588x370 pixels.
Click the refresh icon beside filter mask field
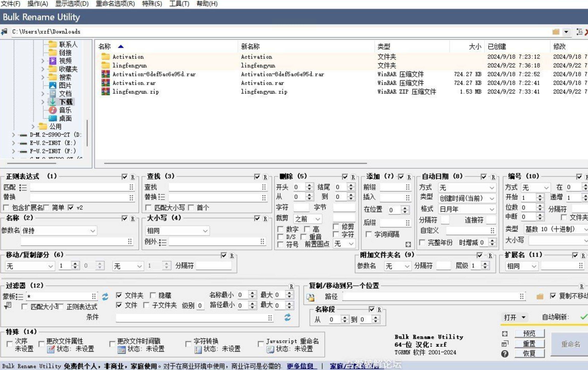105,296
